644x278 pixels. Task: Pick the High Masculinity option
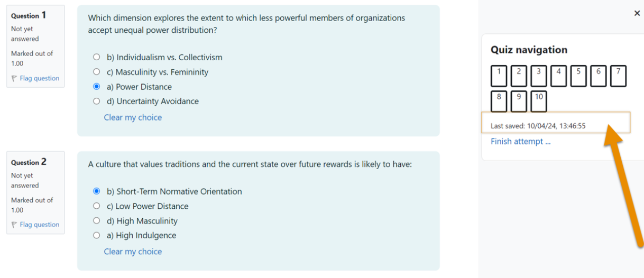pyautogui.click(x=96, y=221)
